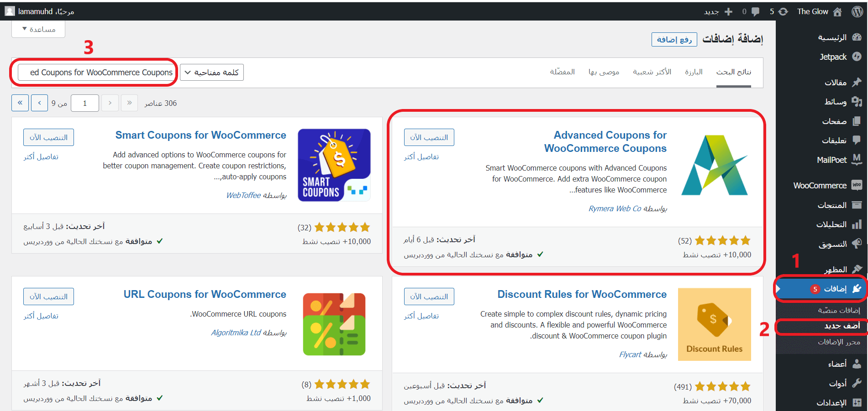The image size is (868, 411).
Task: Open URL Coupons for WooCommerce title
Action: coord(205,294)
